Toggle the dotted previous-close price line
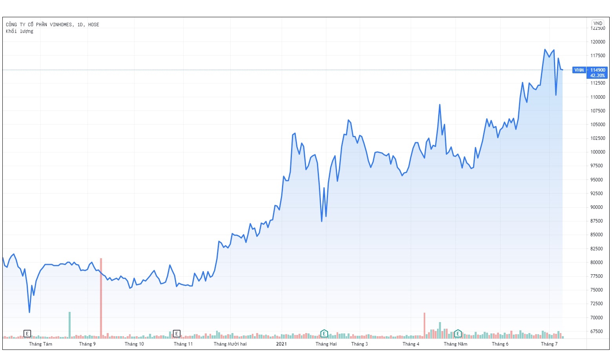The height and width of the screenshot is (364, 612). (x=275, y=70)
